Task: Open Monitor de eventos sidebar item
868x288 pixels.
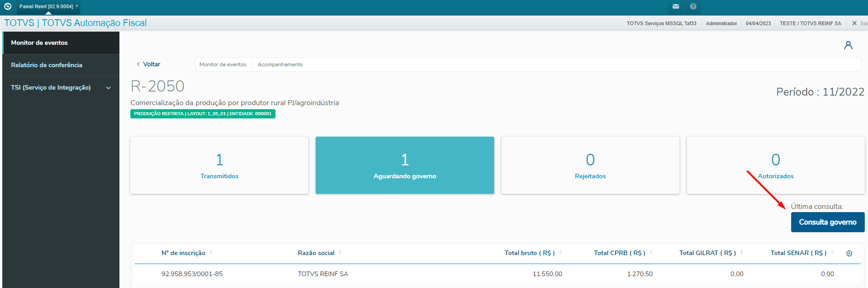Action: [x=61, y=43]
